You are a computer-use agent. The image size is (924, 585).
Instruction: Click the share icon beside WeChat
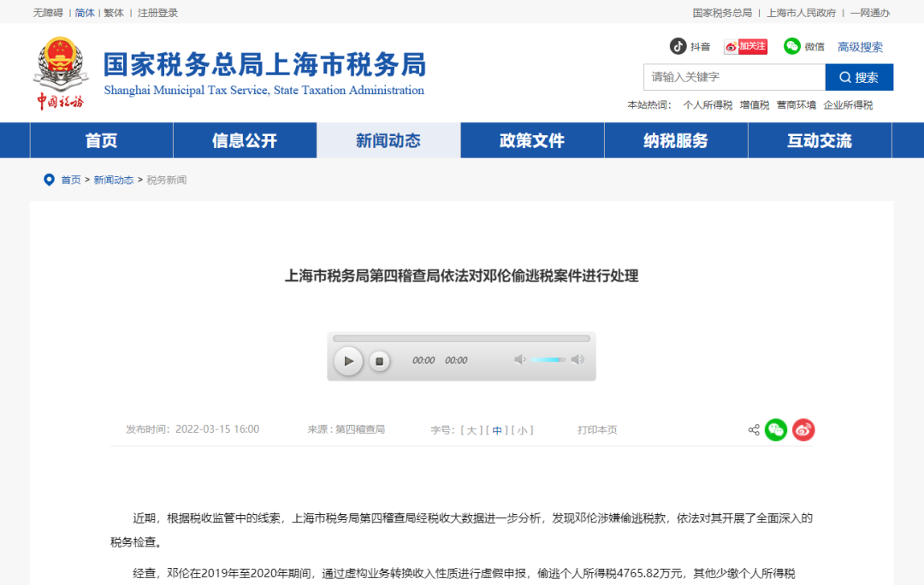pyautogui.click(x=754, y=430)
